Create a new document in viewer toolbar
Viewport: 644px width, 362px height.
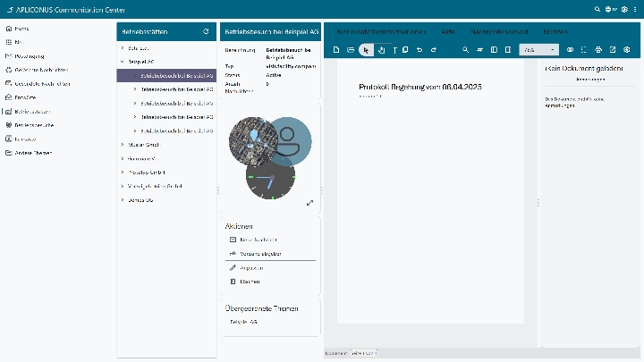[x=336, y=50]
